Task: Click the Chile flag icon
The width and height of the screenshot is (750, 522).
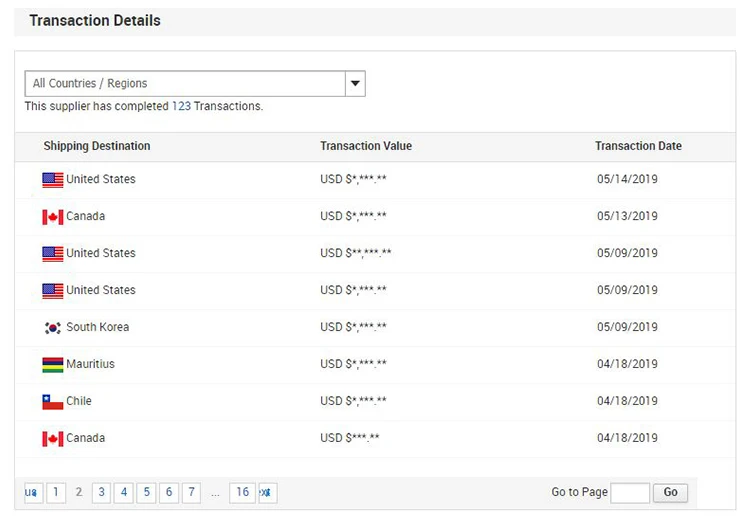Action: tap(53, 402)
